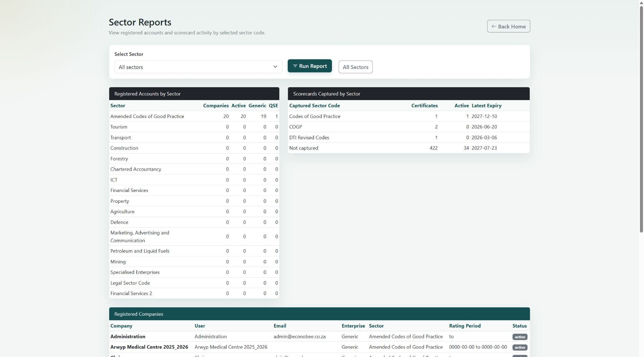Click the Specialised Enterprises row
The image size is (644, 357).
194,272
